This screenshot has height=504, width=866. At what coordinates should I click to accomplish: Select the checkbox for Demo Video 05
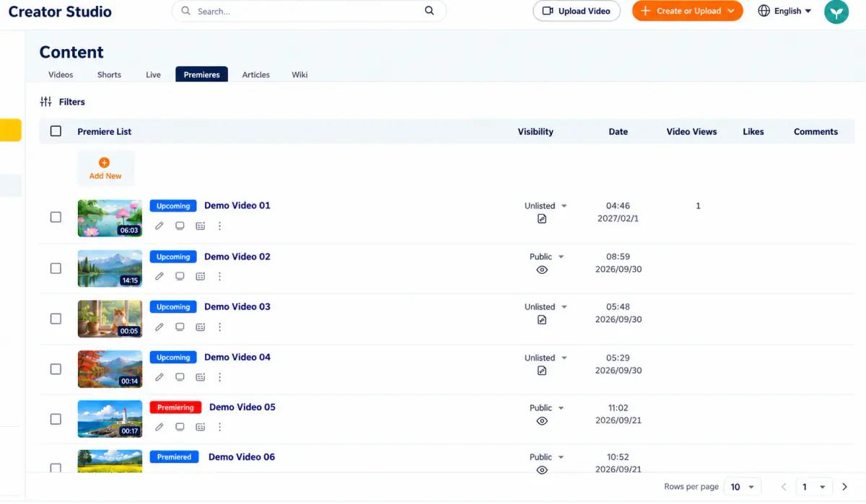(56, 419)
